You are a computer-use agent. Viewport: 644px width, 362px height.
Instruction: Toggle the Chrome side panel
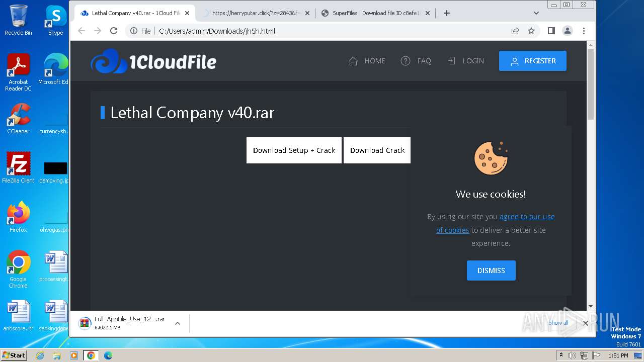(551, 31)
